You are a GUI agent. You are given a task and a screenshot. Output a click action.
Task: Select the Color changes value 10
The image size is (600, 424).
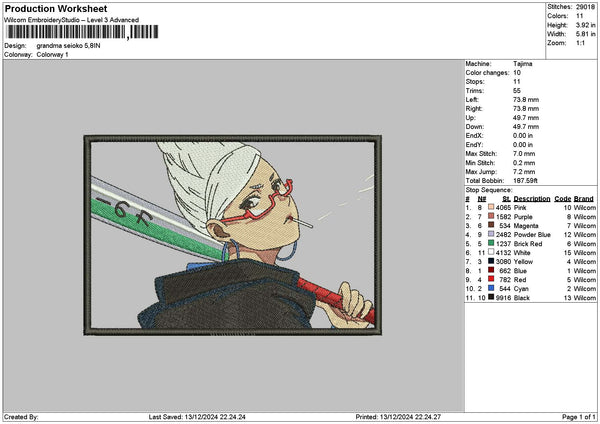[x=517, y=73]
